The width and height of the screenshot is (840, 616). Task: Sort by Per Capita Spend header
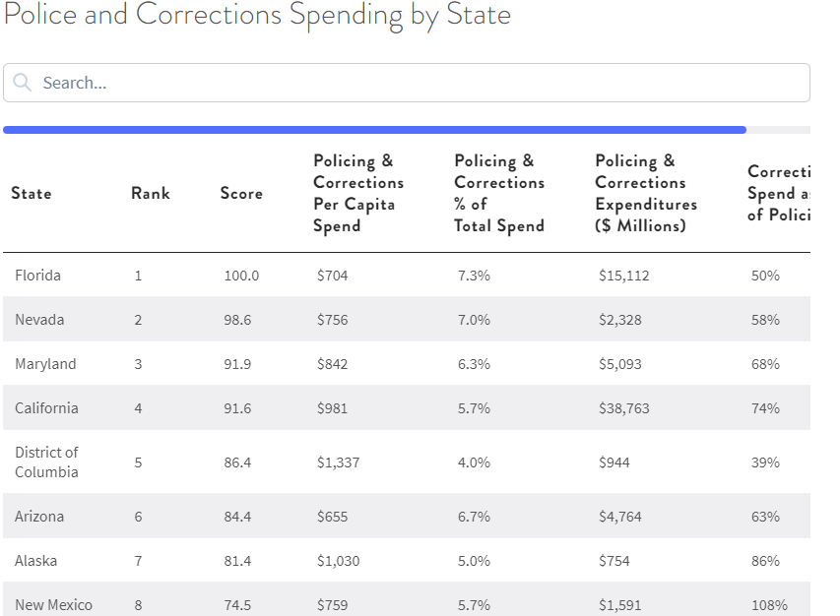click(358, 194)
